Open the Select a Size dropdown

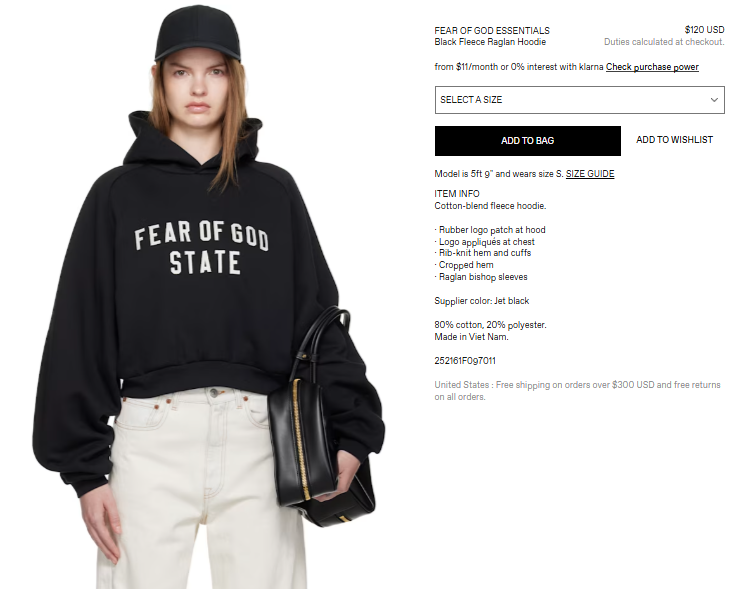(580, 100)
